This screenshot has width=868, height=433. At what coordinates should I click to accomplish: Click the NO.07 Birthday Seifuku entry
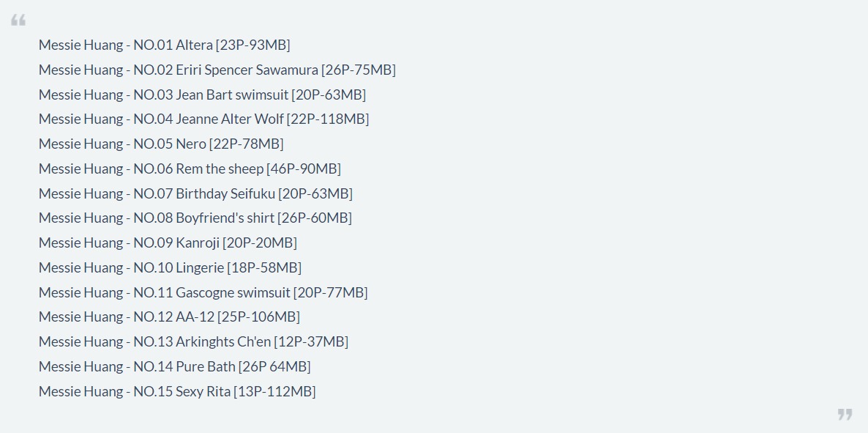[x=195, y=193]
